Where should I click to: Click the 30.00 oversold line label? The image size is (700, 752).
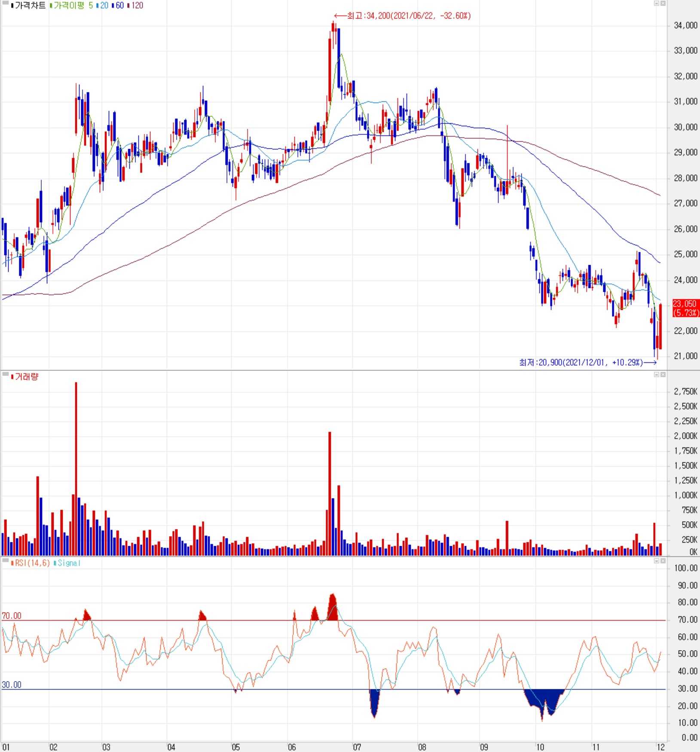coord(12,685)
